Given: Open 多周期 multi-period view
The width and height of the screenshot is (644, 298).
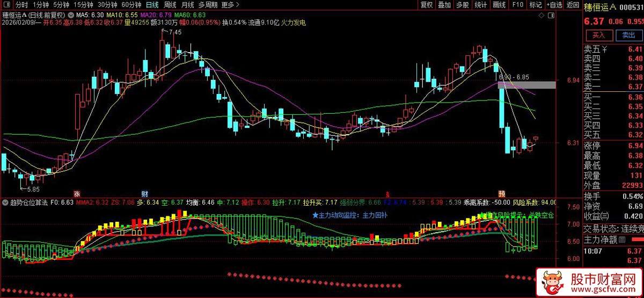Looking at the screenshot, I should (208, 5).
